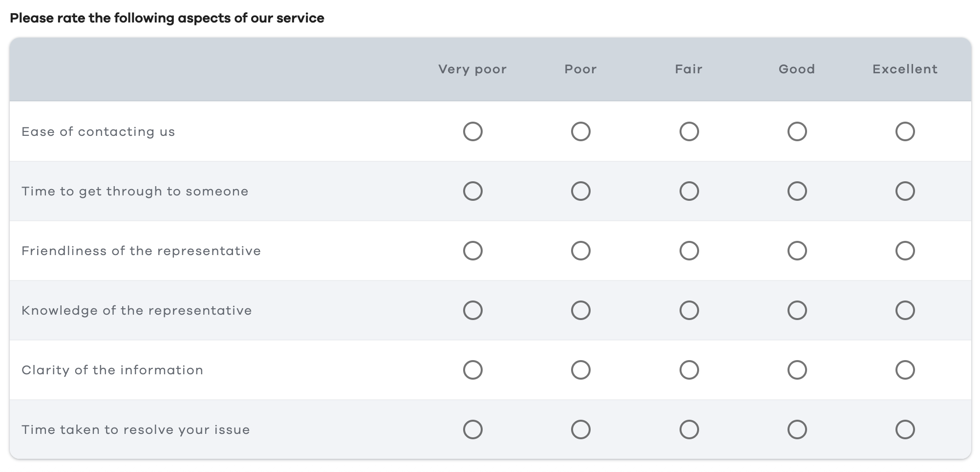Image resolution: width=980 pixels, height=472 pixels.
Task: Choose Very poor for Friendliness of representative
Action: click(x=472, y=251)
